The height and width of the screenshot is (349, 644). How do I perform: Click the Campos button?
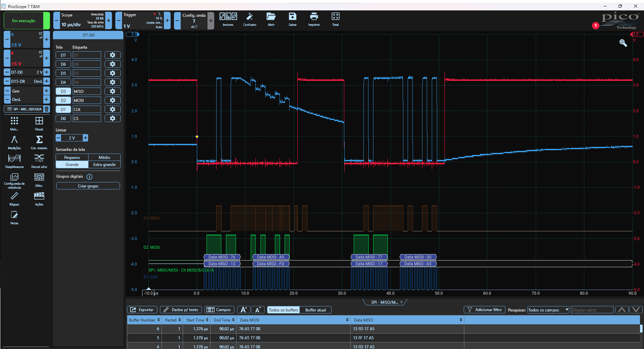tap(219, 310)
